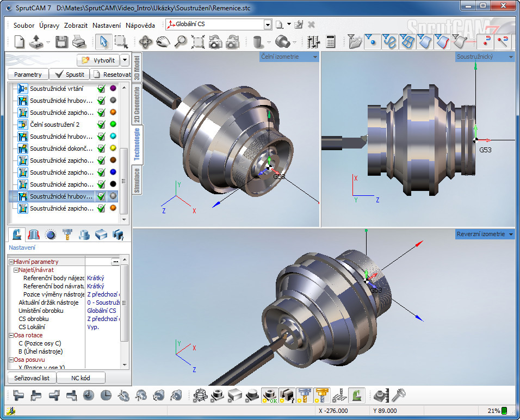Toggle the point selection filter icon
520x420 pixels.
[x=372, y=41]
